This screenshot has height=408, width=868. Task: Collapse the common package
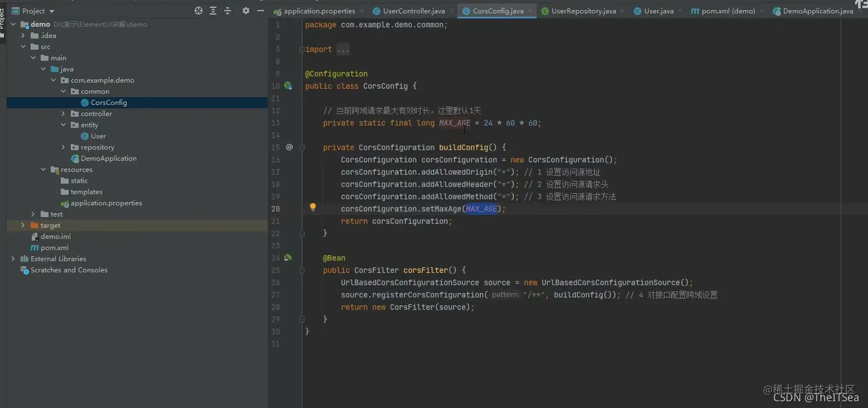click(x=64, y=91)
